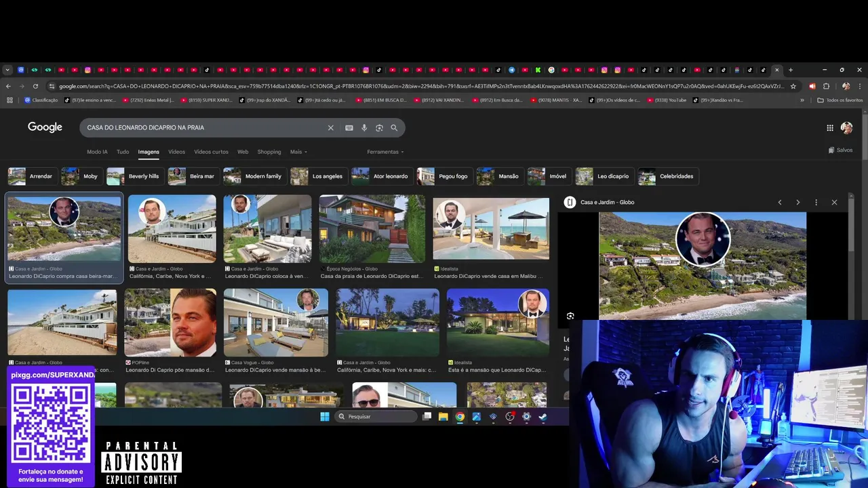The width and height of the screenshot is (868, 488).
Task: Open Casa Vogue mansion image thumbnail
Action: [x=276, y=323]
